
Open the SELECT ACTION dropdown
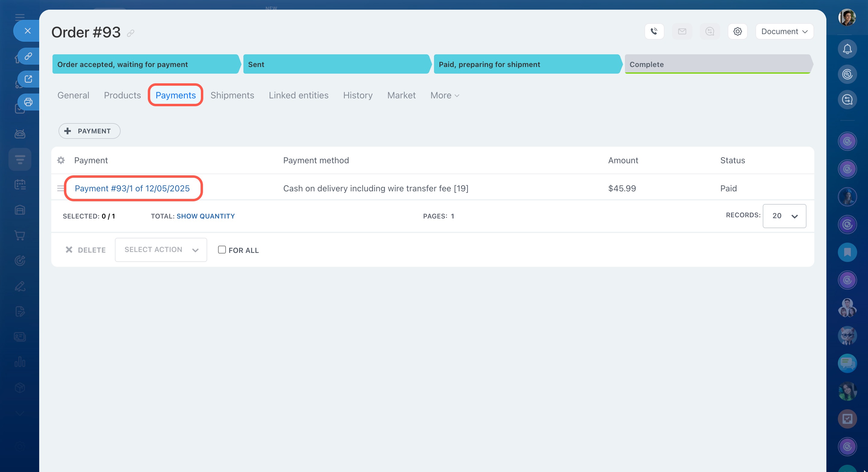pos(161,250)
